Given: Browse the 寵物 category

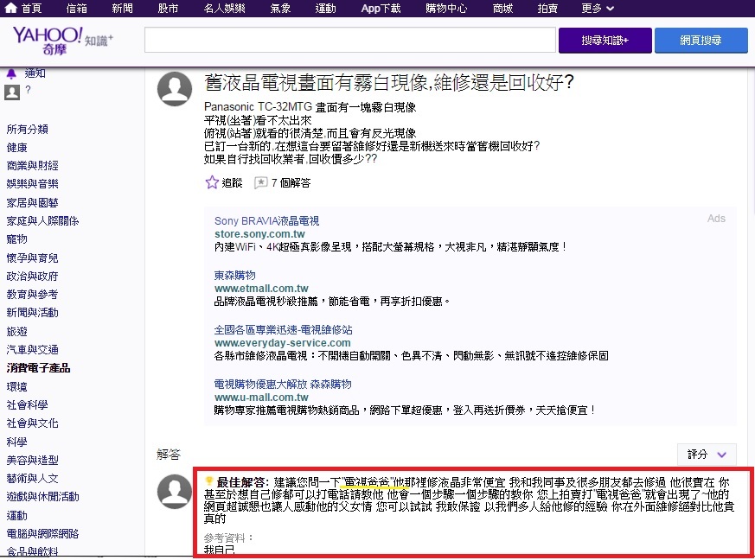Looking at the screenshot, I should pyautogui.click(x=16, y=239).
